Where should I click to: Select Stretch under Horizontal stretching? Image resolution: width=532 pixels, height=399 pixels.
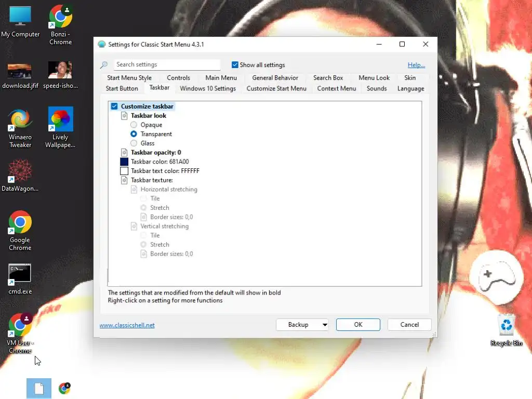click(143, 208)
